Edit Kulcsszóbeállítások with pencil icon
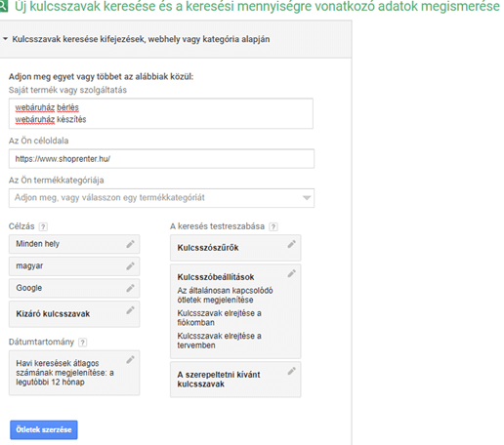 291,273
